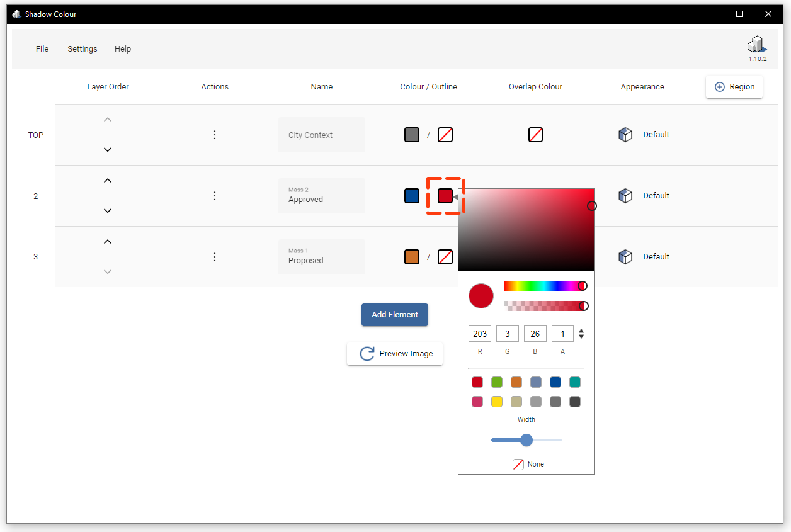
Task: Click the Width slider handle
Action: tap(526, 440)
